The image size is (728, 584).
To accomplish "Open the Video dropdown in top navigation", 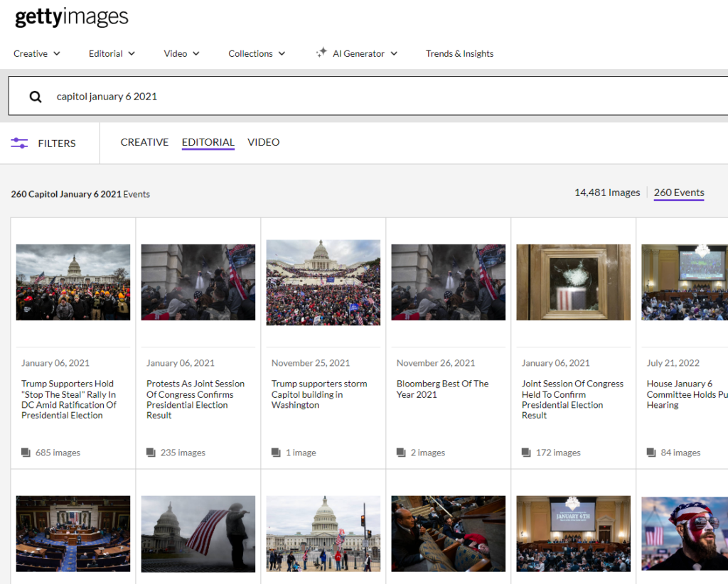I will coord(181,53).
